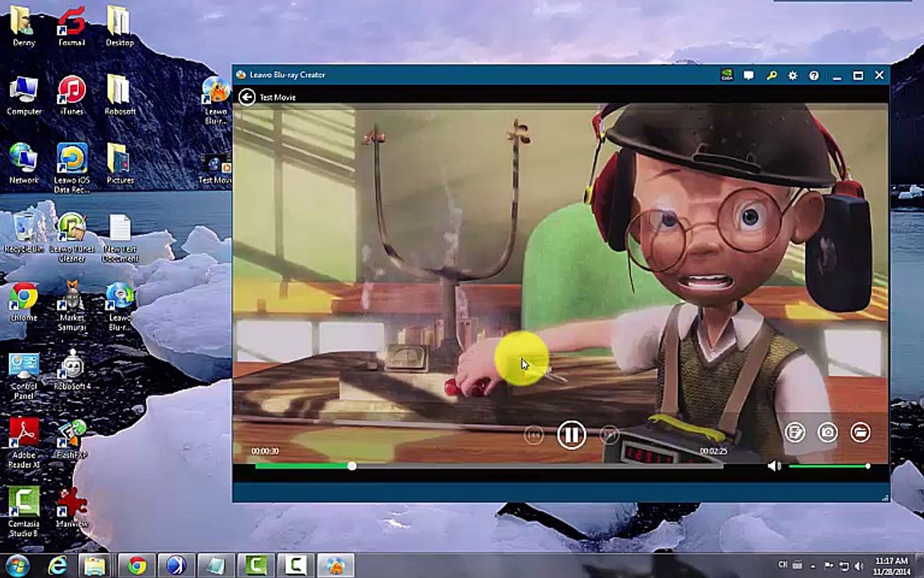This screenshot has height=578, width=924.
Task: Open the Denny folder on desktop
Action: 23,26
